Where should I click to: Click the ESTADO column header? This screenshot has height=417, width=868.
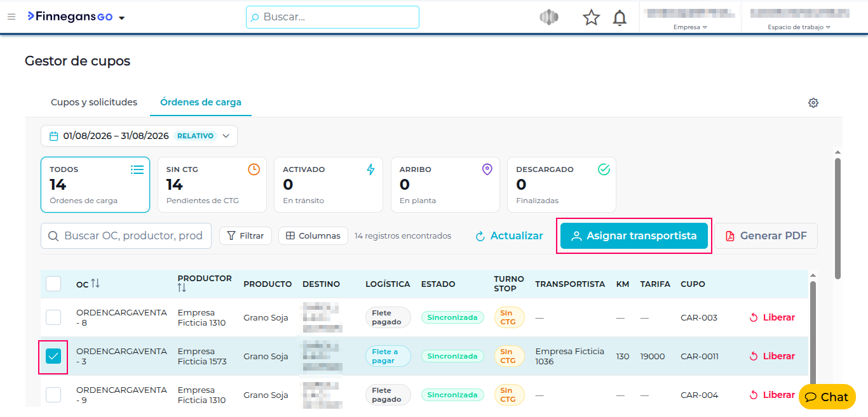click(438, 284)
